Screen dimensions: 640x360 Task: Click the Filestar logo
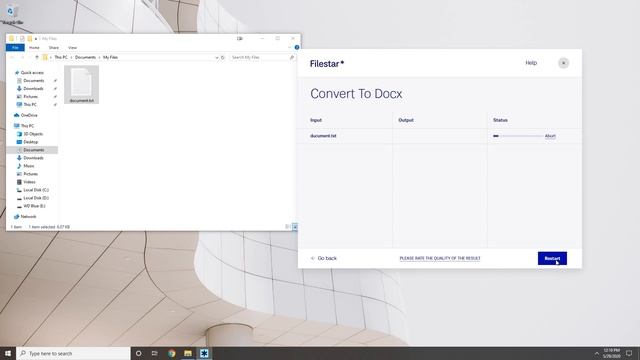point(327,64)
